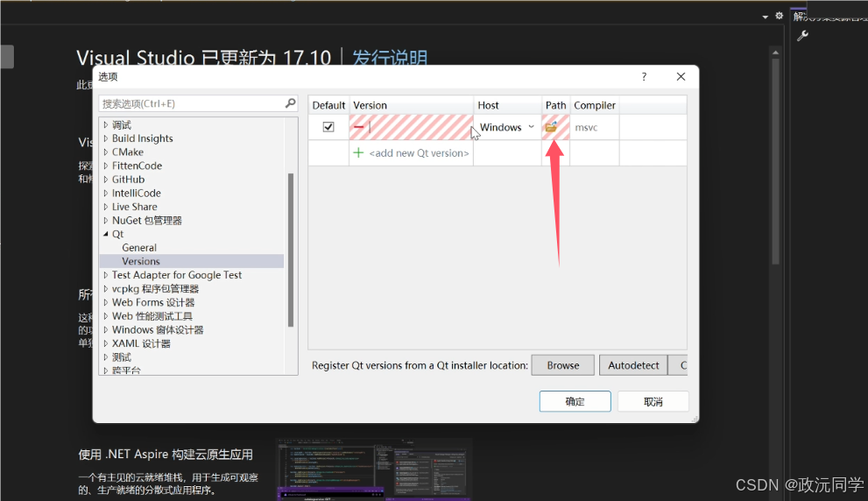Expand the 调试 tree node
This screenshot has height=501, width=868.
(106, 125)
